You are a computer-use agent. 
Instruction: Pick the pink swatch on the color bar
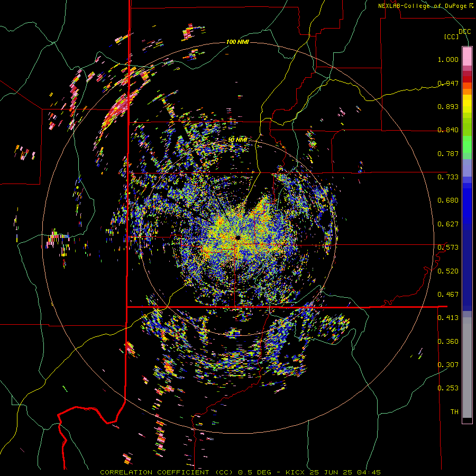(467, 56)
